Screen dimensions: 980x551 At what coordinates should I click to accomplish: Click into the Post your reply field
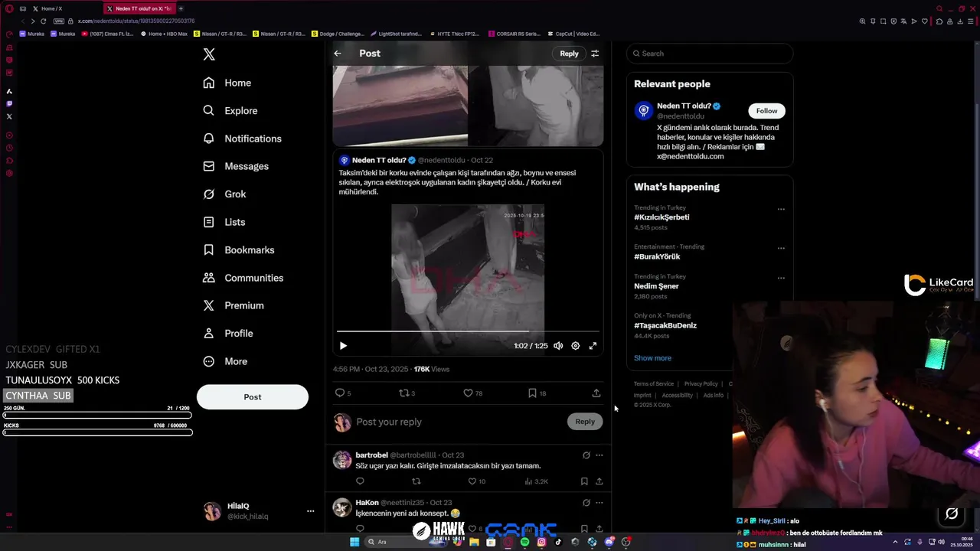[x=459, y=422]
